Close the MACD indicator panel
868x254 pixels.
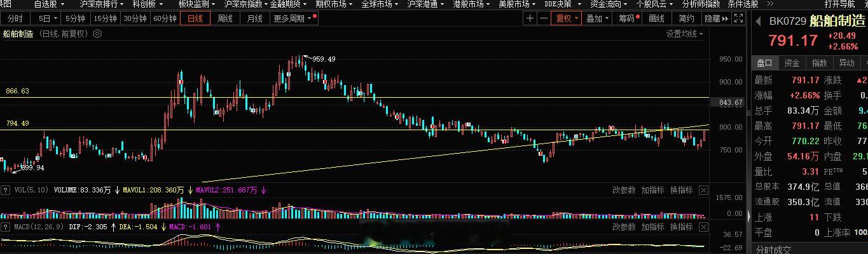(x=703, y=226)
